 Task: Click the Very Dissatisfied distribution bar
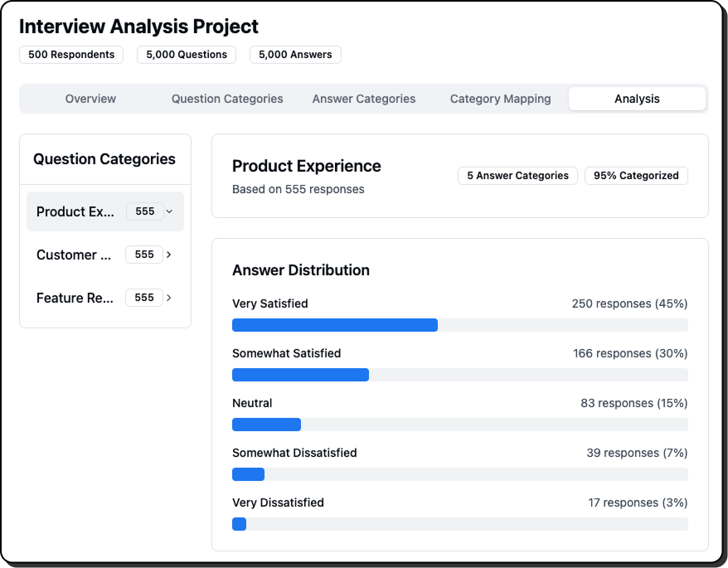tap(459, 524)
